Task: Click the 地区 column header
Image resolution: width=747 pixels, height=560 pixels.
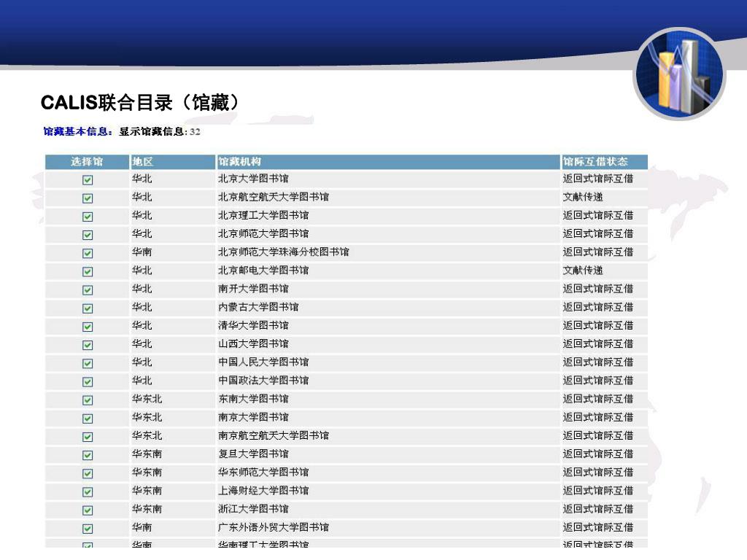Action: click(x=173, y=162)
